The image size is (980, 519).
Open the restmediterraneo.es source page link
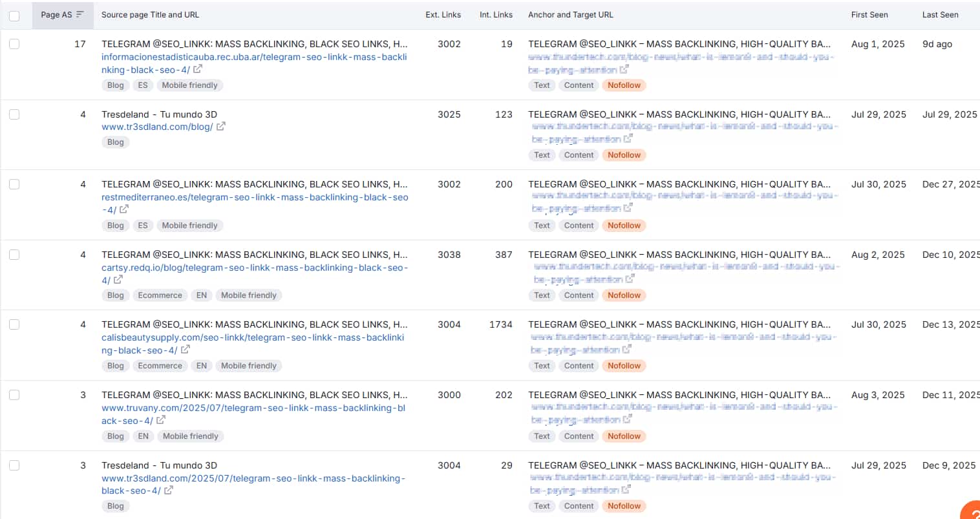point(255,197)
